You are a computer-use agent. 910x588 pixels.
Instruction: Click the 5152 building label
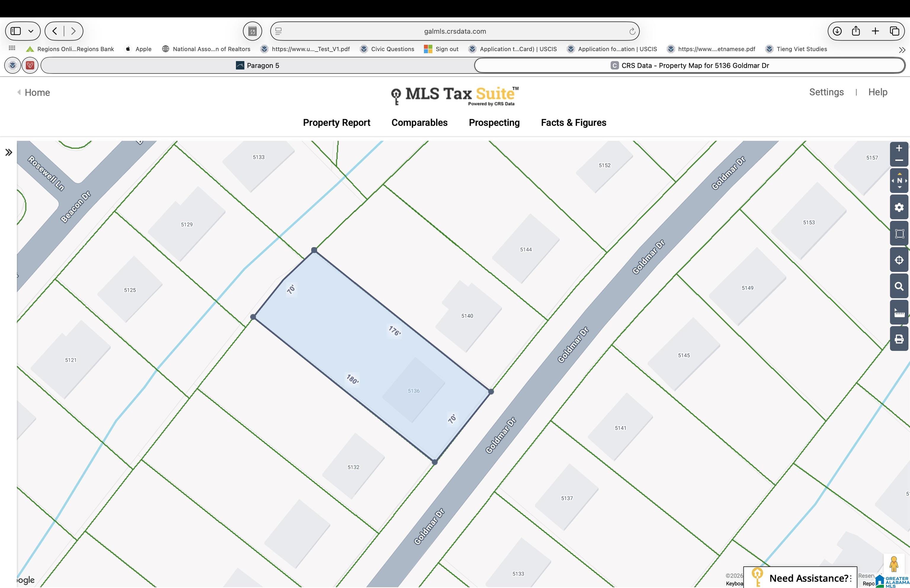(604, 165)
